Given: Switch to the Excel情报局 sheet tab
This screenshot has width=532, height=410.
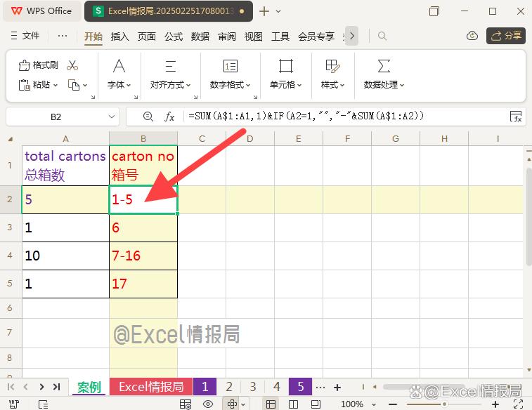Looking at the screenshot, I should [150, 387].
